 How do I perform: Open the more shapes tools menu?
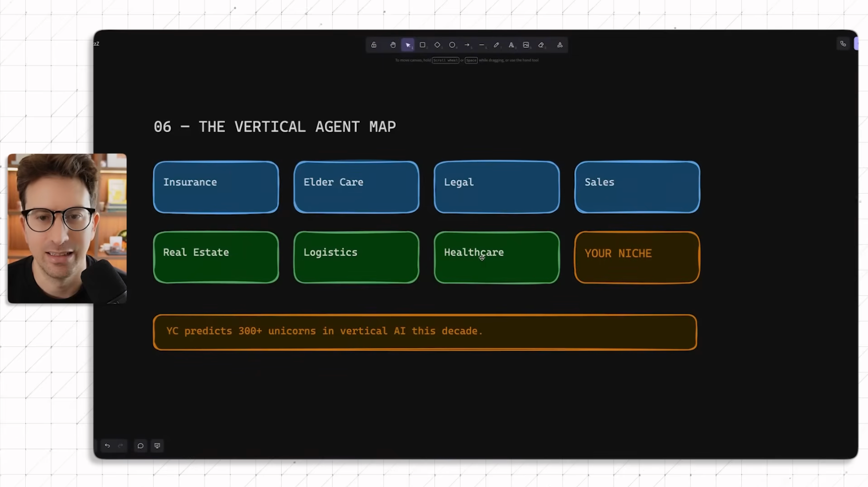tap(560, 45)
